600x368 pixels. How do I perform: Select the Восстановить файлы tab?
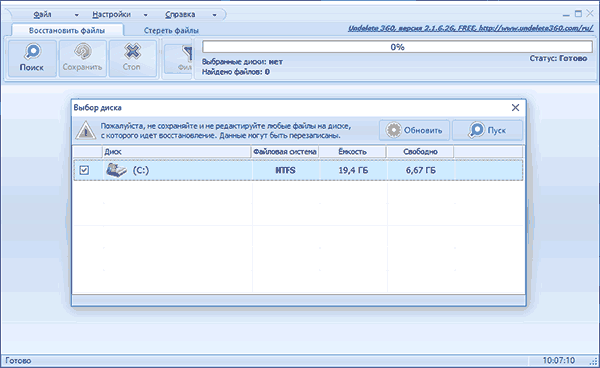click(67, 30)
